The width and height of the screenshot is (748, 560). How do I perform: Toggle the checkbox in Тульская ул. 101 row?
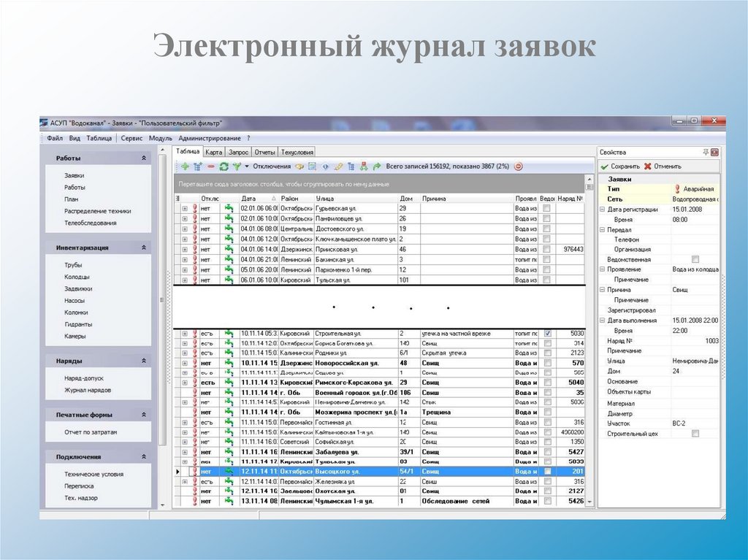pyautogui.click(x=546, y=280)
